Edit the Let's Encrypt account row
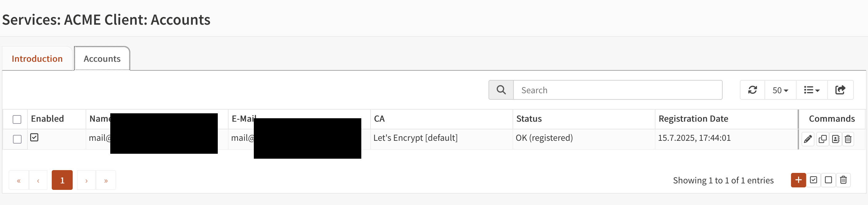868x205 pixels. (x=808, y=139)
